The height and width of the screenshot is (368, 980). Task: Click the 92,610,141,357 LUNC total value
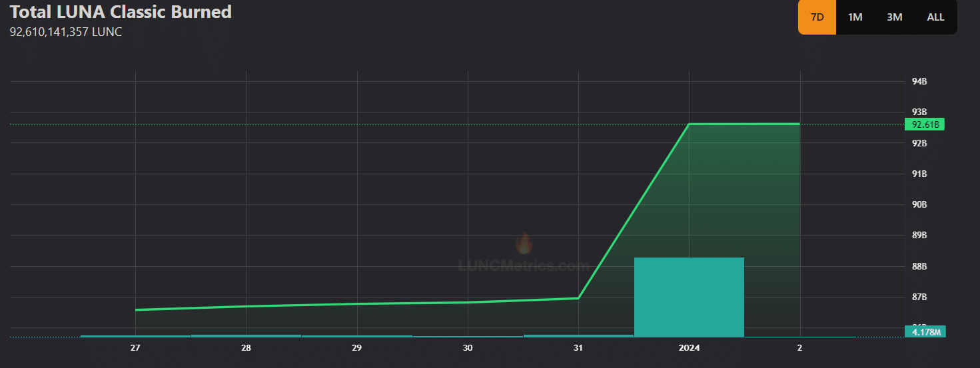(66, 31)
